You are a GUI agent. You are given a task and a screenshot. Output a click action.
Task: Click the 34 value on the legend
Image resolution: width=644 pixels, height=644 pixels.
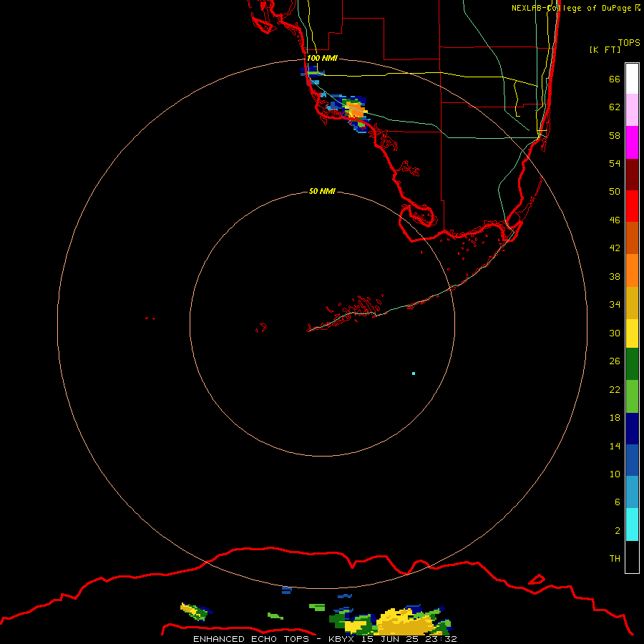pos(615,305)
